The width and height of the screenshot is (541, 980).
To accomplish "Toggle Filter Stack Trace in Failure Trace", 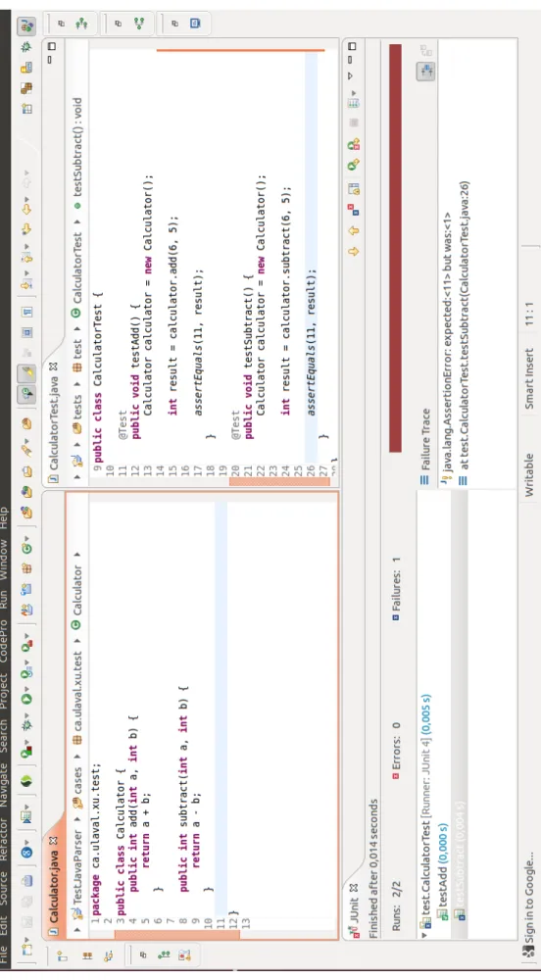I will tap(425, 72).
